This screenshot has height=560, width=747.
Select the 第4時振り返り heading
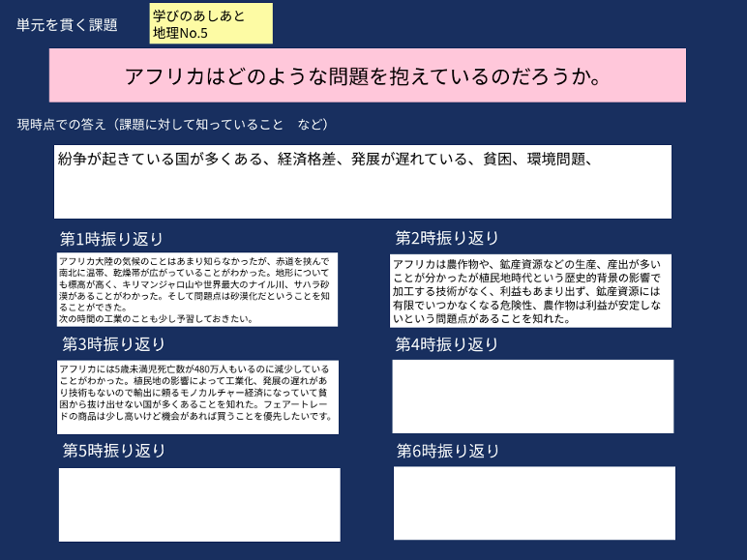(x=447, y=343)
